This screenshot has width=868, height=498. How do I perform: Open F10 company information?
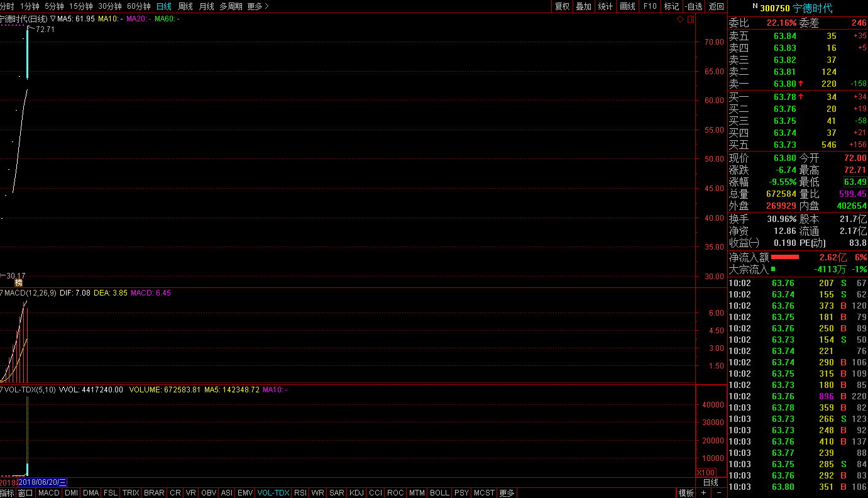pos(649,6)
